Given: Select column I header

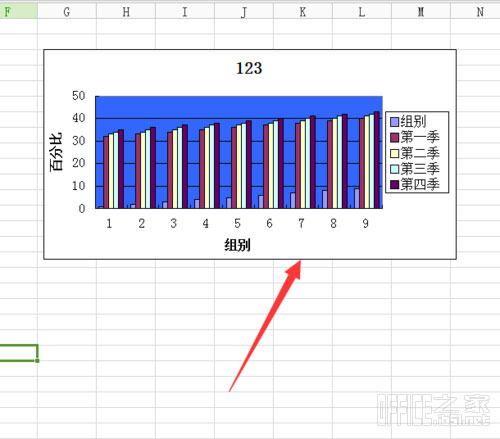Looking at the screenshot, I should coord(185,12).
